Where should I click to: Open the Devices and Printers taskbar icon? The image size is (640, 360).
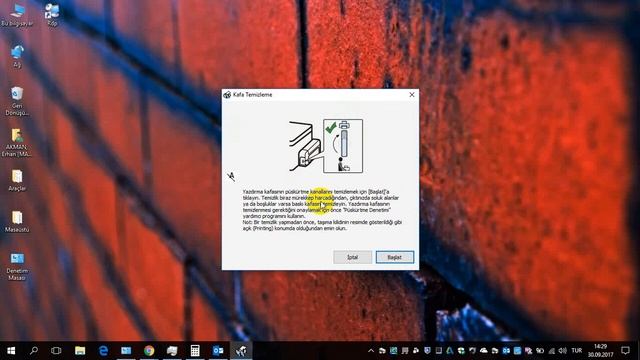click(x=172, y=351)
